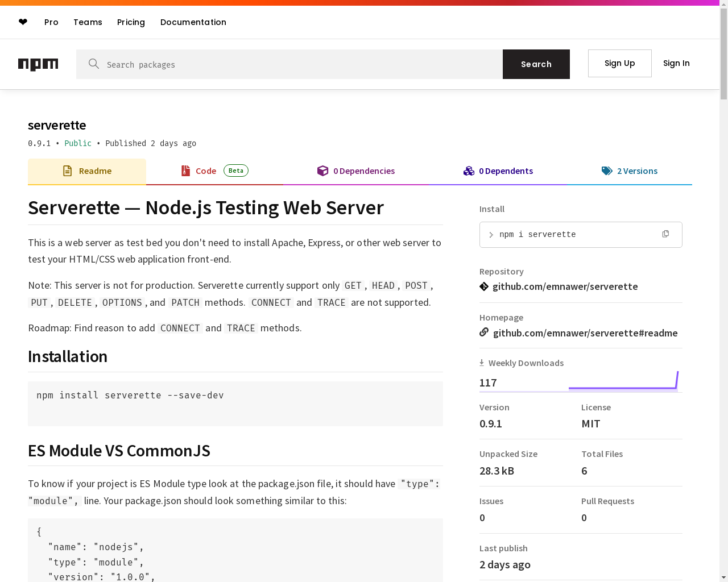Click the Serverette Node.js Testing Web Server heading
The width and height of the screenshot is (728, 582).
(x=206, y=207)
